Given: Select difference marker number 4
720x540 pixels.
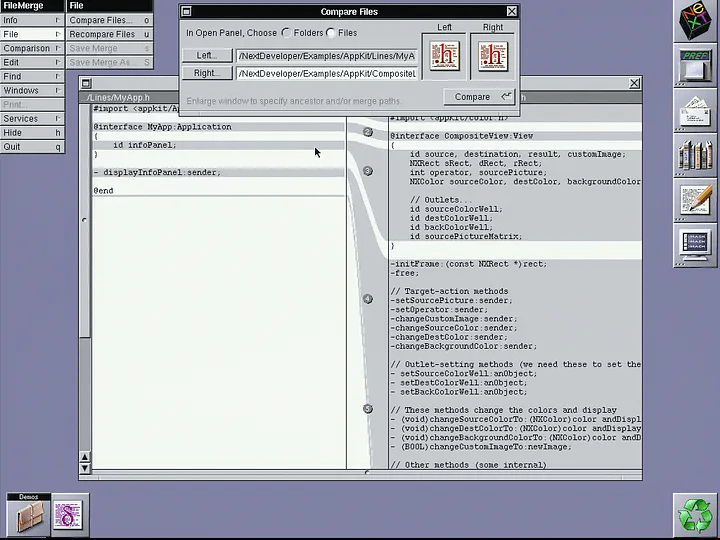Looking at the screenshot, I should [368, 299].
